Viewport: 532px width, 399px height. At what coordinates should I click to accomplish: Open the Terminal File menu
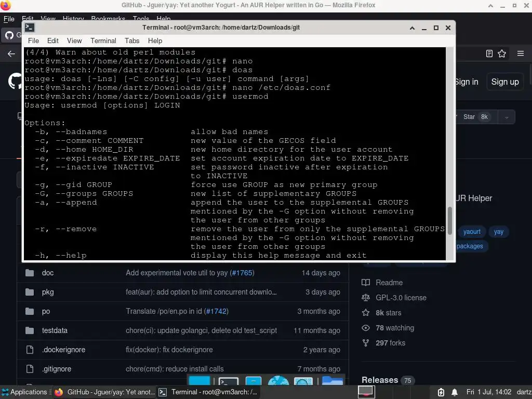tap(33, 41)
